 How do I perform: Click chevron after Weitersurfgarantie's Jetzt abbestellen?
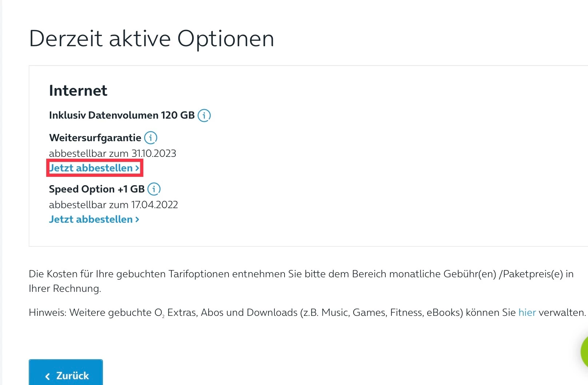137,168
